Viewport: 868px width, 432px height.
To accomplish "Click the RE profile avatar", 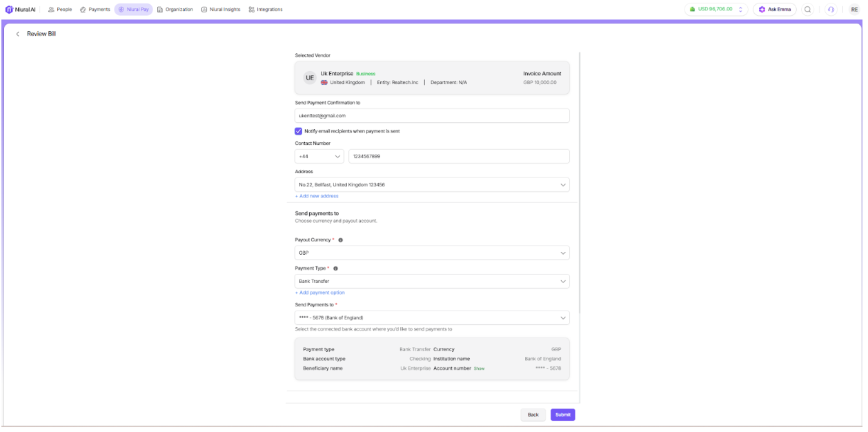I will [854, 9].
